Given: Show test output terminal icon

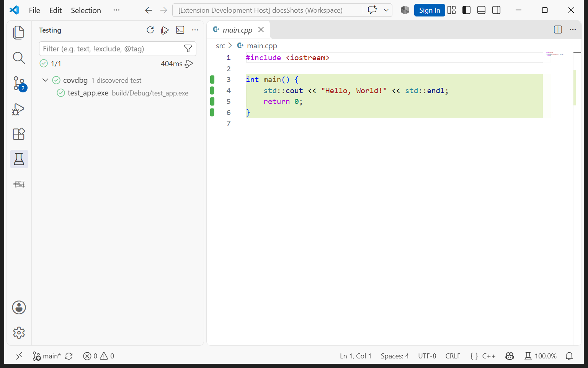Looking at the screenshot, I should [x=180, y=30].
